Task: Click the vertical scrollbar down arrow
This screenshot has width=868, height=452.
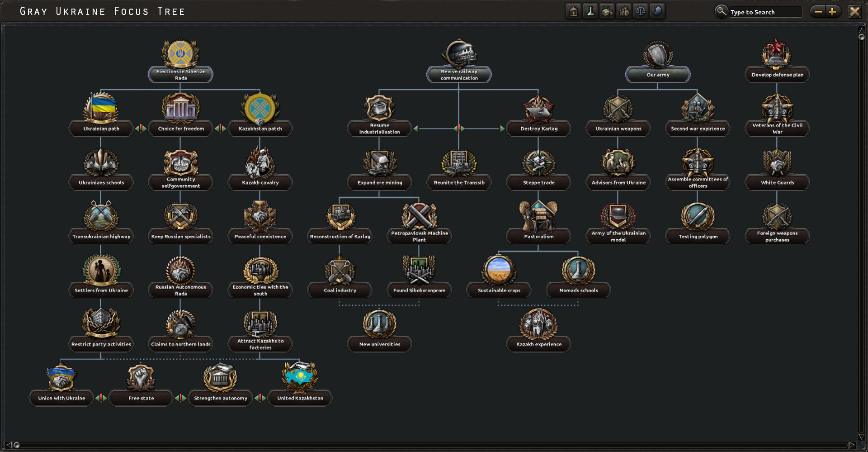Action: tap(862, 437)
